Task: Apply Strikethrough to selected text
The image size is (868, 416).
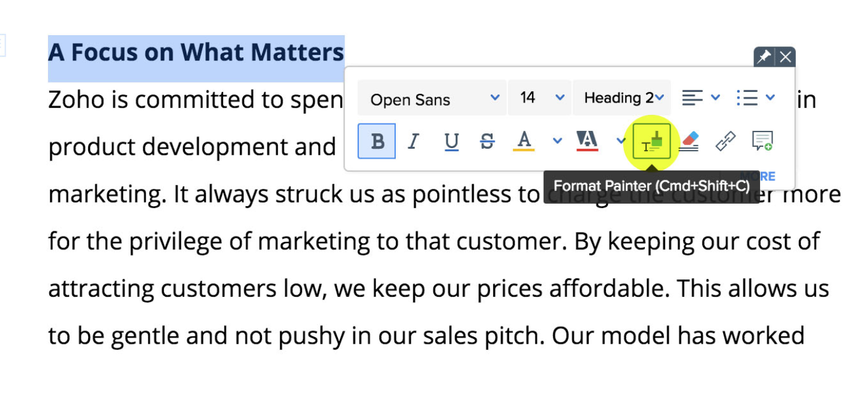Action: [487, 141]
